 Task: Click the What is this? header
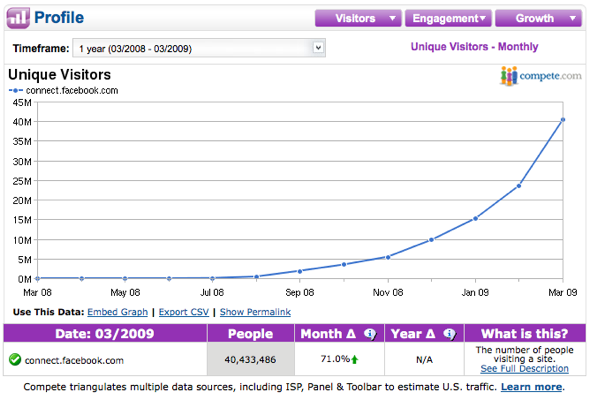[525, 334]
